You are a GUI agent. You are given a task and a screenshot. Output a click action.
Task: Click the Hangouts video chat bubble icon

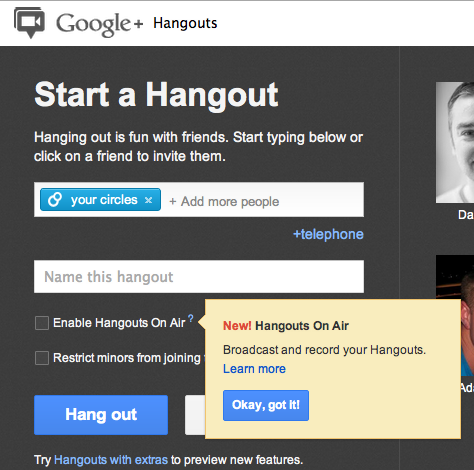point(29,22)
